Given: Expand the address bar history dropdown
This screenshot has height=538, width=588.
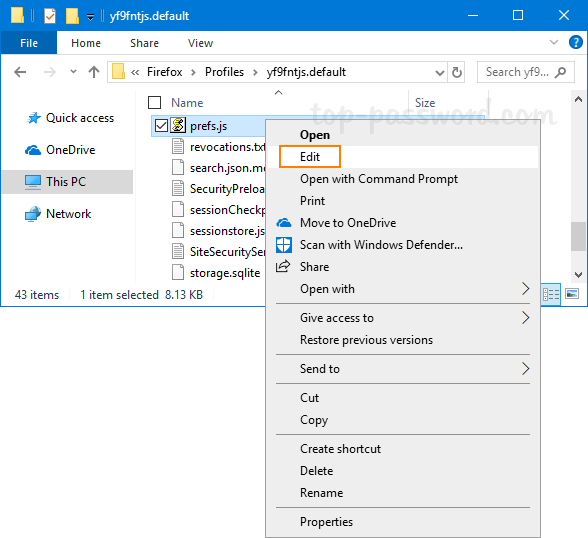Looking at the screenshot, I should [x=440, y=72].
